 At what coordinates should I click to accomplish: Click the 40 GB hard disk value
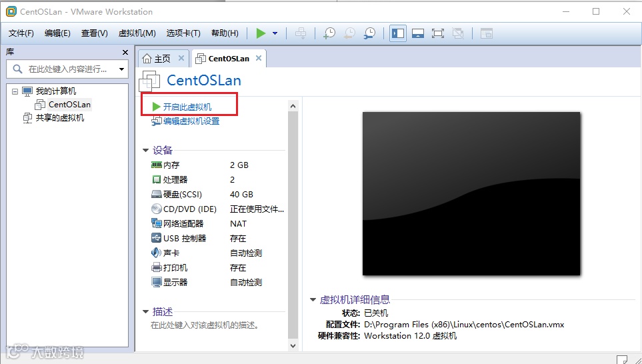click(241, 195)
